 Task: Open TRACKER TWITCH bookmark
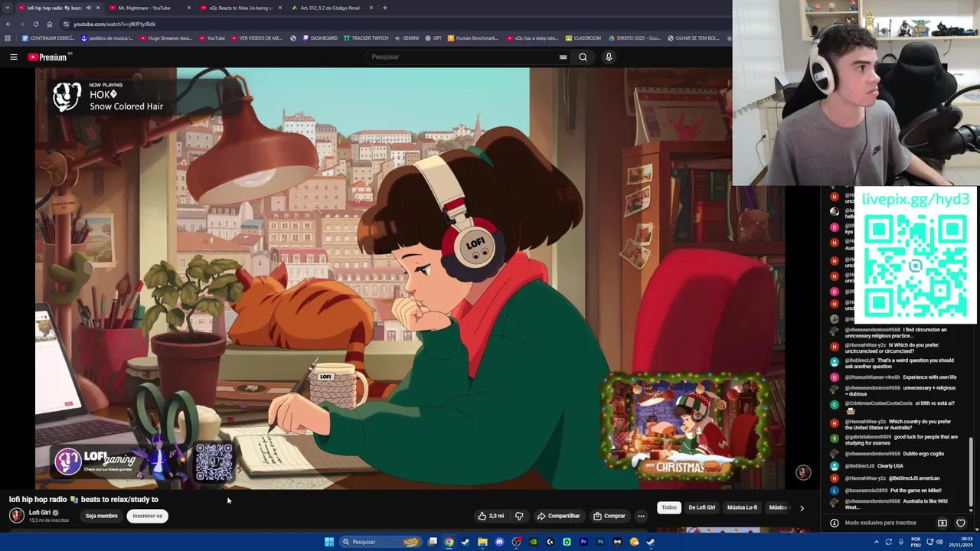[366, 38]
